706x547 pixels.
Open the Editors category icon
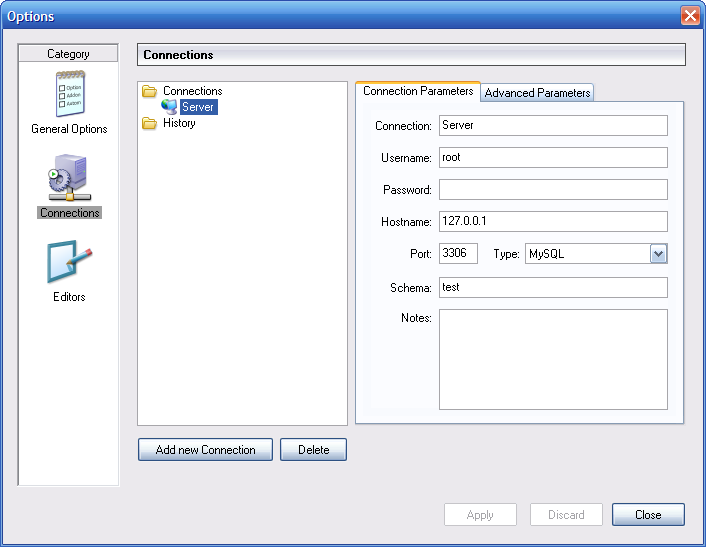[69, 262]
